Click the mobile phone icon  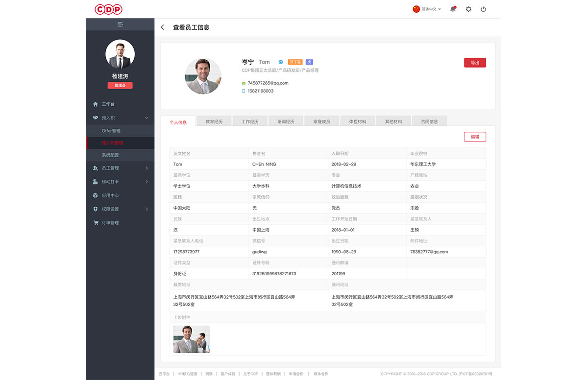pos(244,91)
